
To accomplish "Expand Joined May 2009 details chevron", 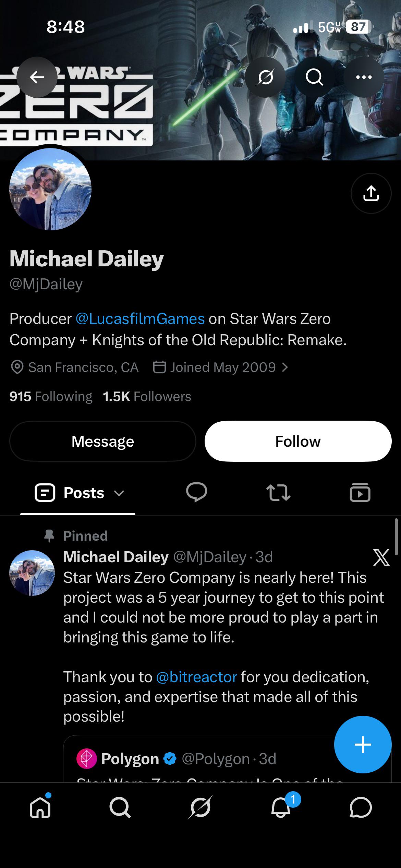I will [284, 367].
